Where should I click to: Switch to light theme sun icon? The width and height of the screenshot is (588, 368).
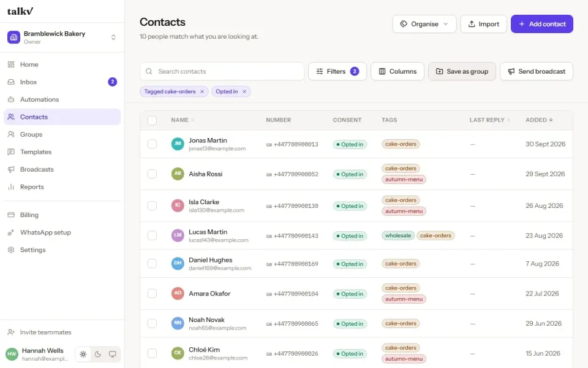click(x=83, y=354)
